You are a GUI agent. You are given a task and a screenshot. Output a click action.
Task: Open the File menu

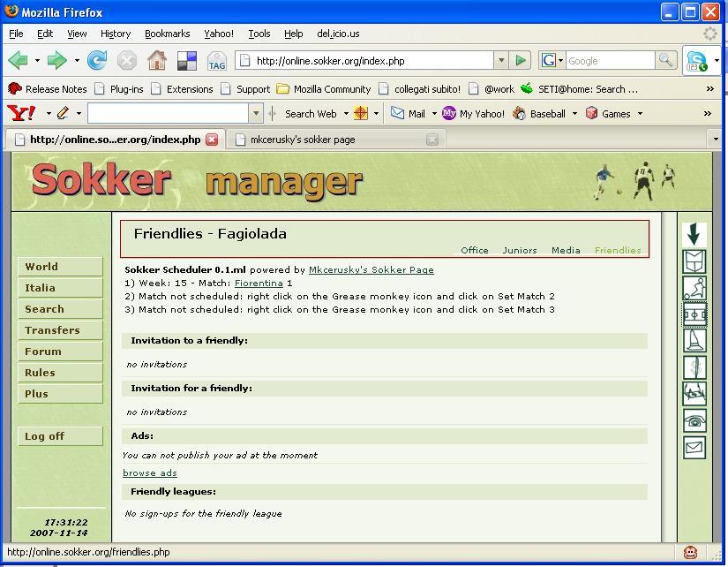click(x=16, y=34)
